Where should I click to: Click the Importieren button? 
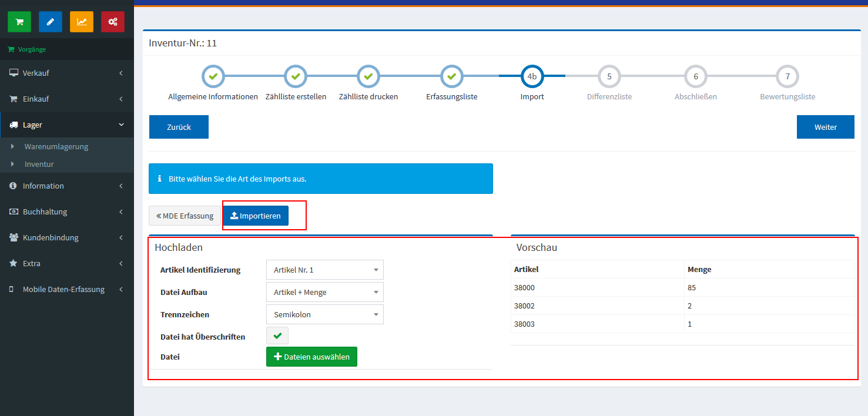point(256,216)
